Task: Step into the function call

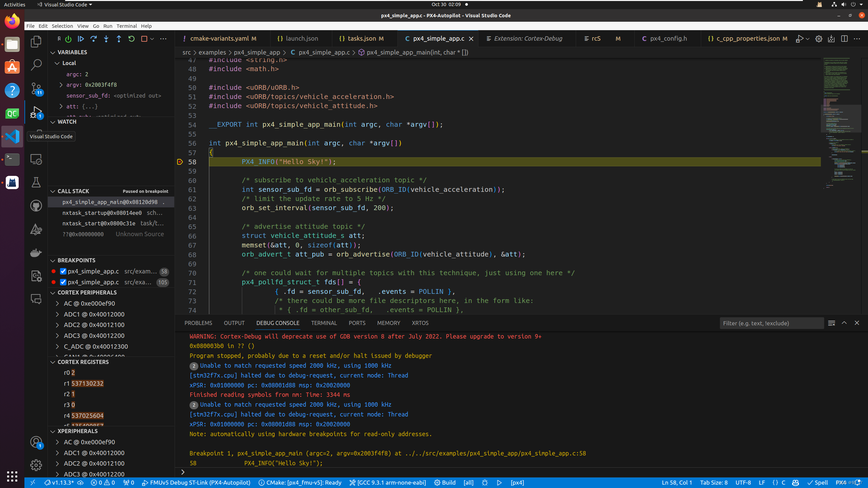Action: point(106,39)
